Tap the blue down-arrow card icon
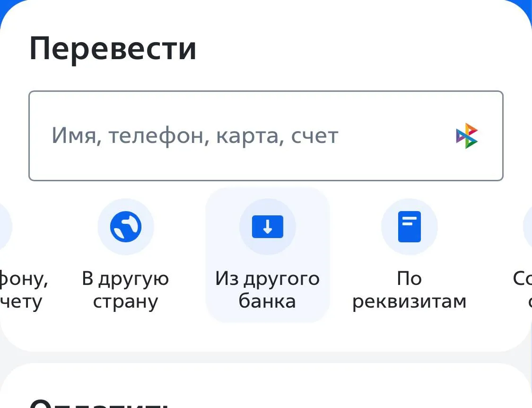This screenshot has height=408, width=532. point(267,227)
